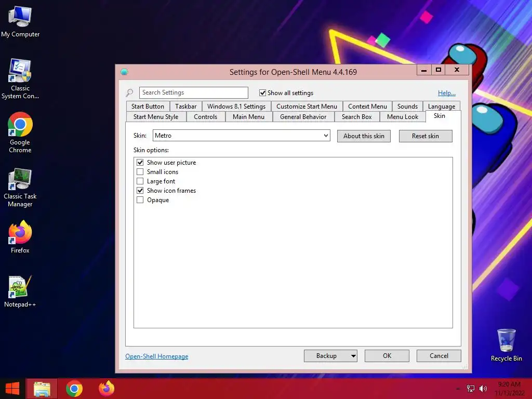
Task: Open the Open-Shell Homepage link
Action: pos(156,356)
